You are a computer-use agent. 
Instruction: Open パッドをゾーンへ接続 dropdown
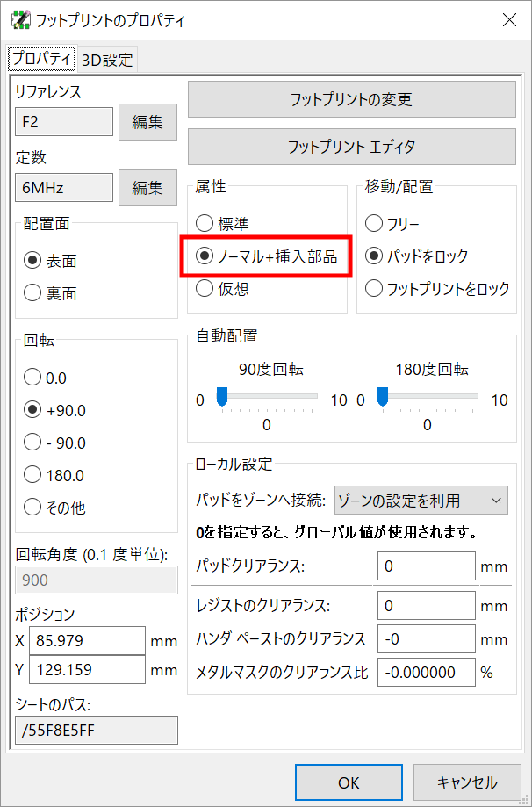pyautogui.click(x=421, y=501)
